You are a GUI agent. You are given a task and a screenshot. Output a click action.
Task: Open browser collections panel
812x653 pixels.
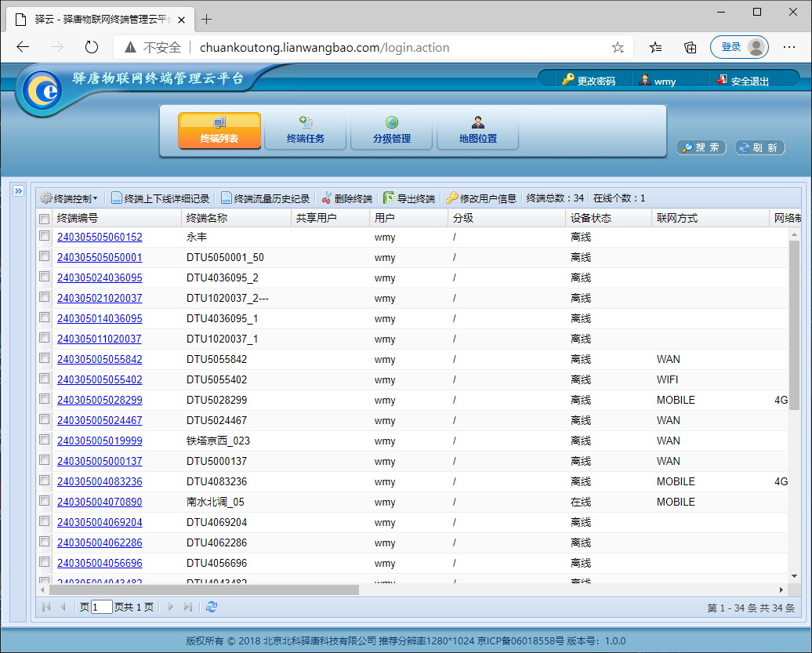click(691, 48)
